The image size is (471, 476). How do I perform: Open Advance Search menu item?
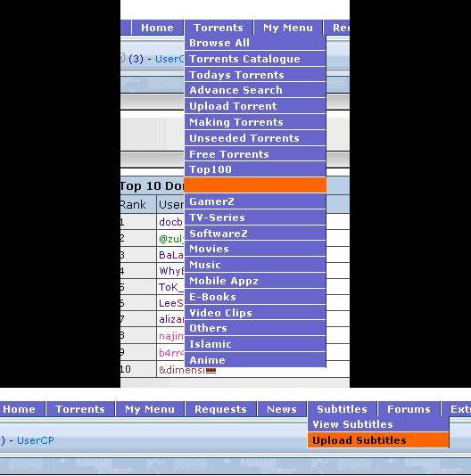click(x=255, y=90)
